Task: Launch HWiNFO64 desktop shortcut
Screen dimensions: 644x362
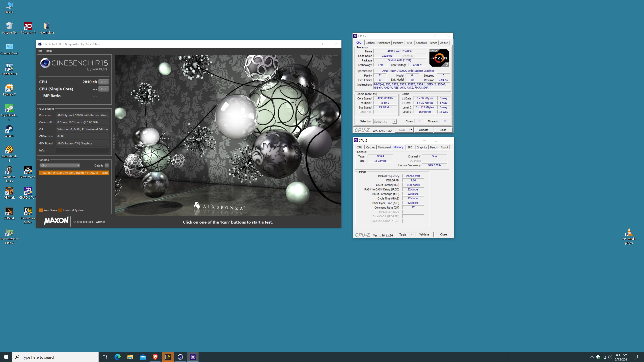Action: coord(9,69)
